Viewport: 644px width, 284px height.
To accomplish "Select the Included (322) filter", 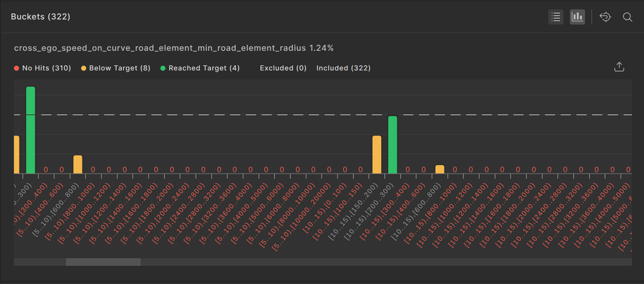I will pyautogui.click(x=343, y=68).
